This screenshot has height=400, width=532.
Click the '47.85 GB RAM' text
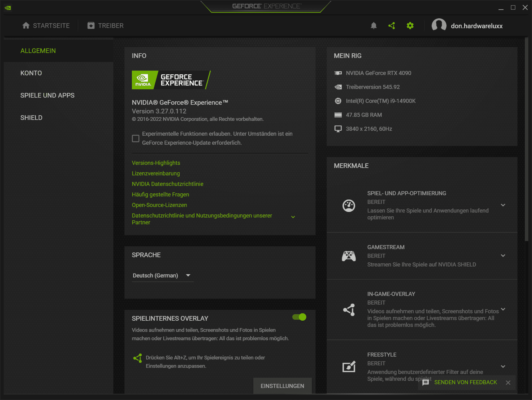(x=364, y=115)
